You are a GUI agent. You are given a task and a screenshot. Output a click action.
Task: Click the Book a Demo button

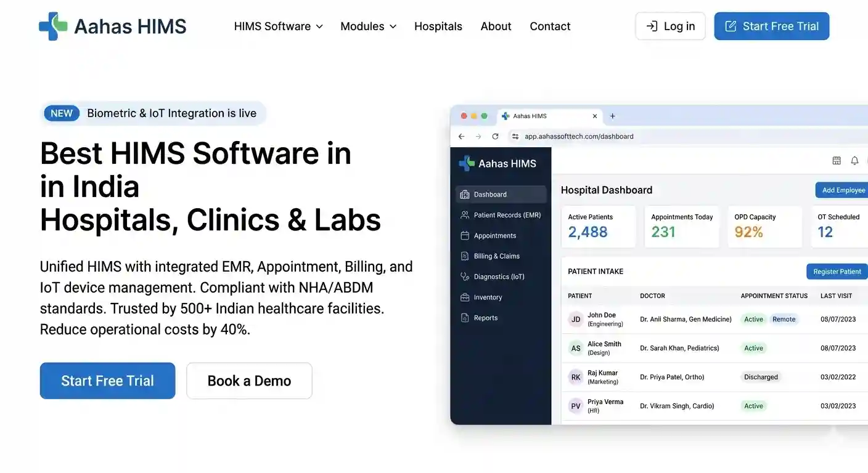tap(249, 381)
